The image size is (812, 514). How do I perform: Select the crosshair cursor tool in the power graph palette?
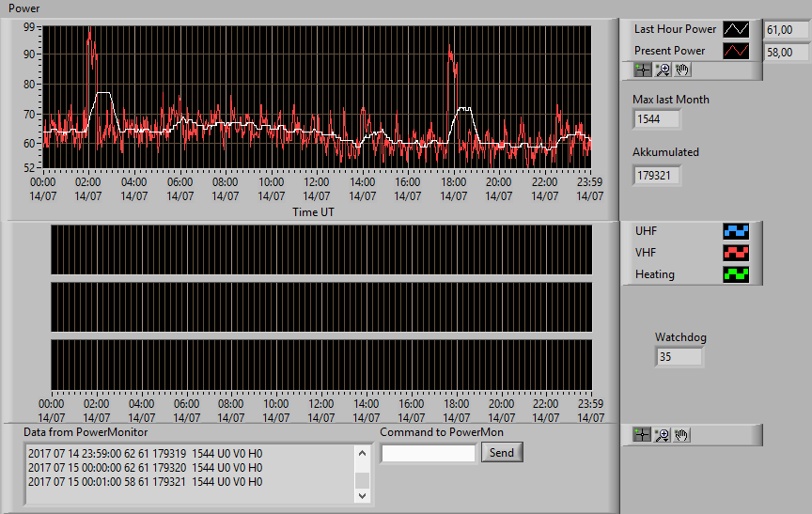(x=642, y=70)
